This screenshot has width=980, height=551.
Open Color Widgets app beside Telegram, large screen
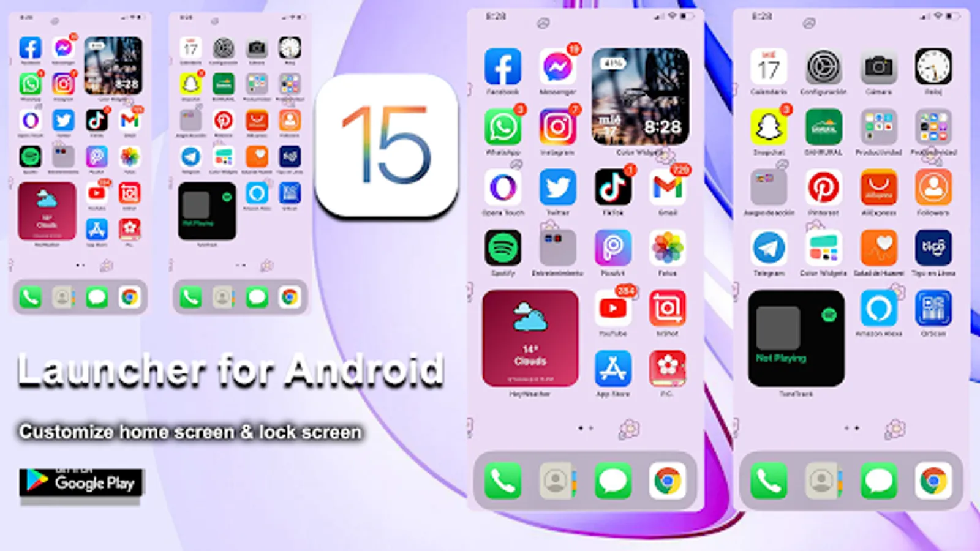[x=823, y=248]
